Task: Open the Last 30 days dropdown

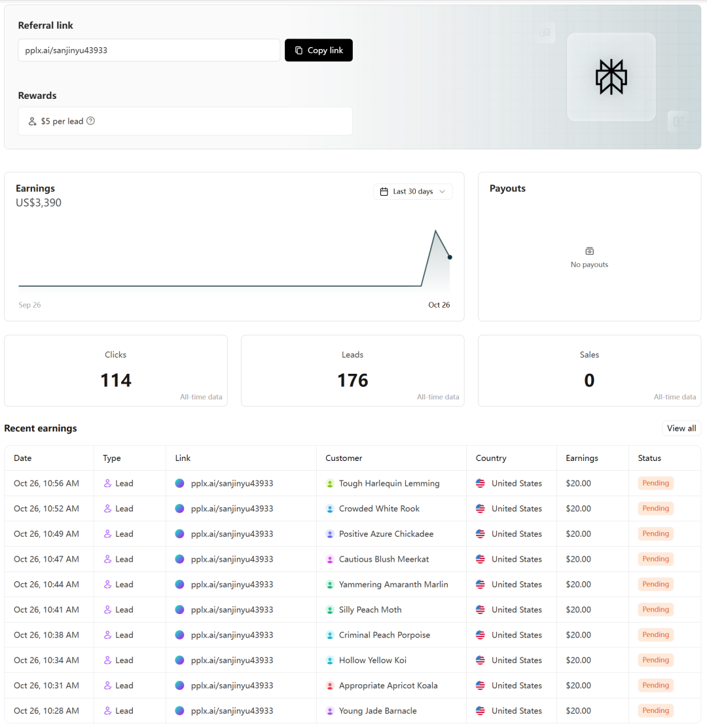Action: [412, 192]
